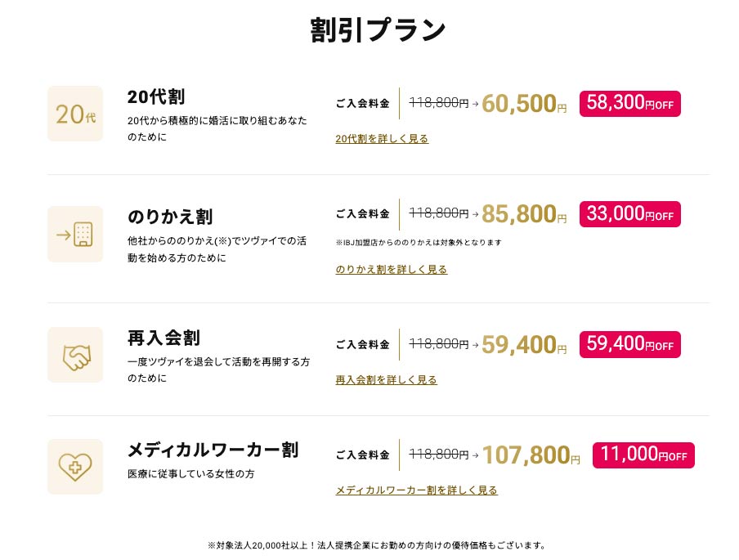
Task: Click the 20代割 plan title
Action: click(156, 96)
